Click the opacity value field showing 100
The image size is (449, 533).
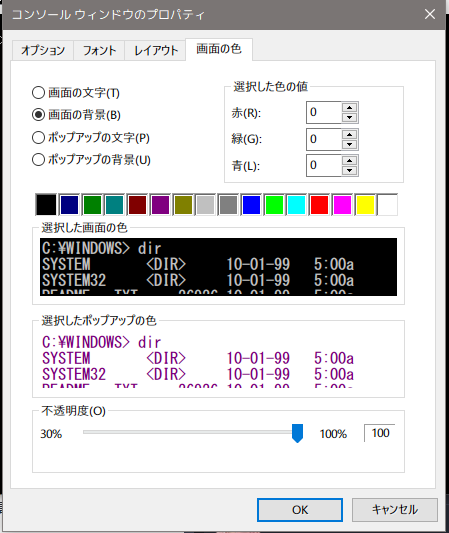click(x=380, y=433)
